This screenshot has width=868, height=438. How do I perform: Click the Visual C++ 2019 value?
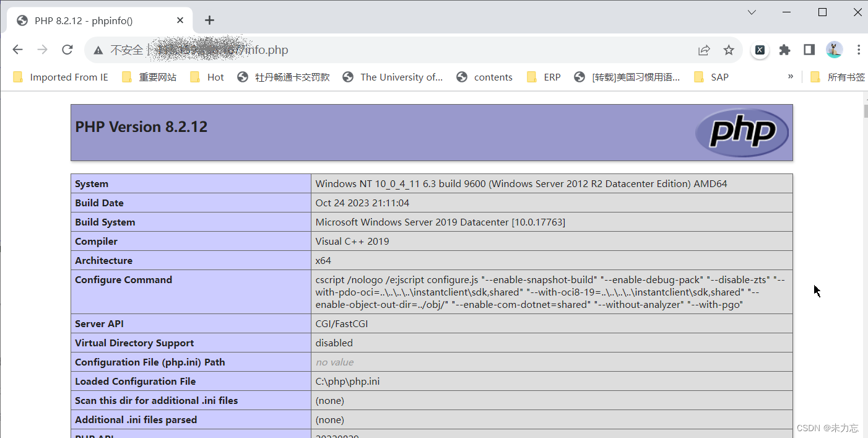click(x=352, y=241)
